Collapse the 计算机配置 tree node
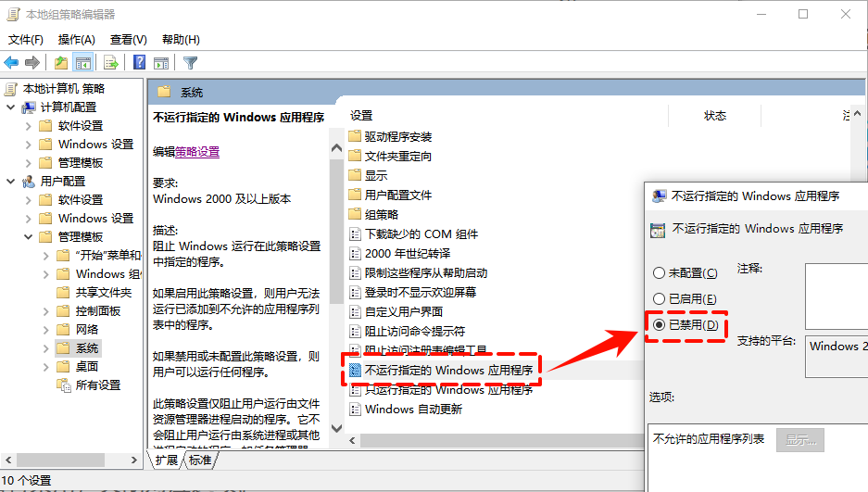Screen dimensions: 868x492 pos(10,107)
